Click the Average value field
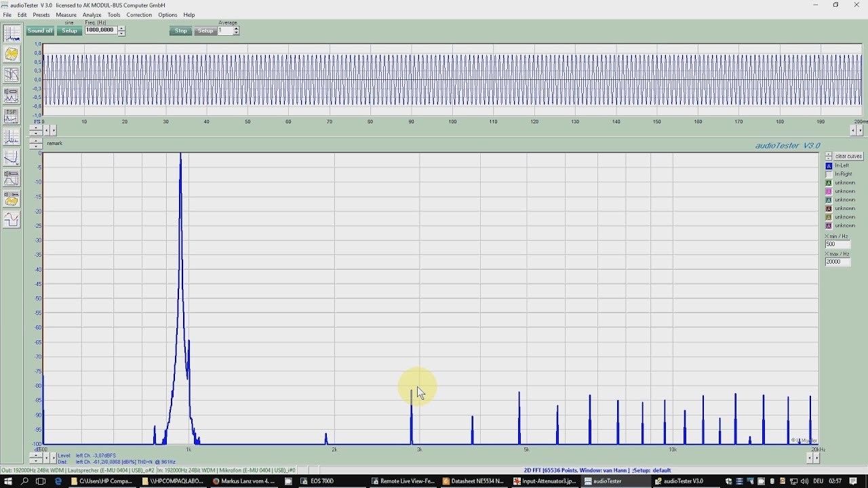 (x=224, y=30)
